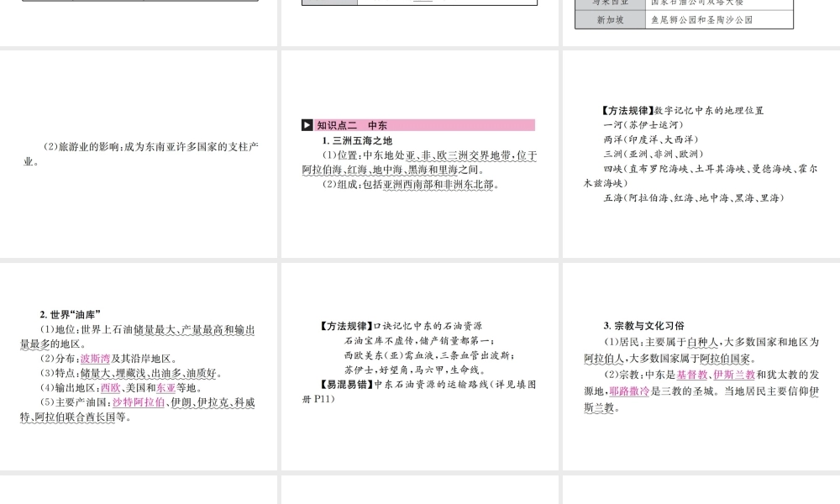Select the slide about 旅游业的影响
Image resolution: width=840 pixels, height=504 pixels.
coord(139,154)
